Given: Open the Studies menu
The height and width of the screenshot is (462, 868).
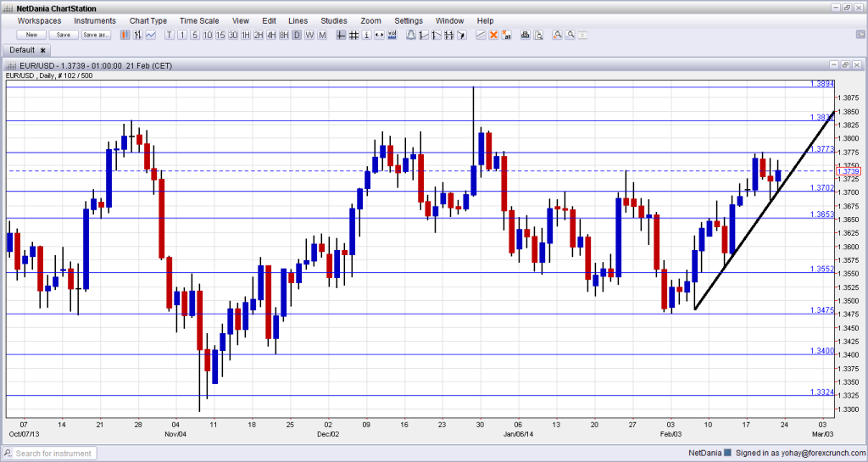Looking at the screenshot, I should tap(334, 20).
